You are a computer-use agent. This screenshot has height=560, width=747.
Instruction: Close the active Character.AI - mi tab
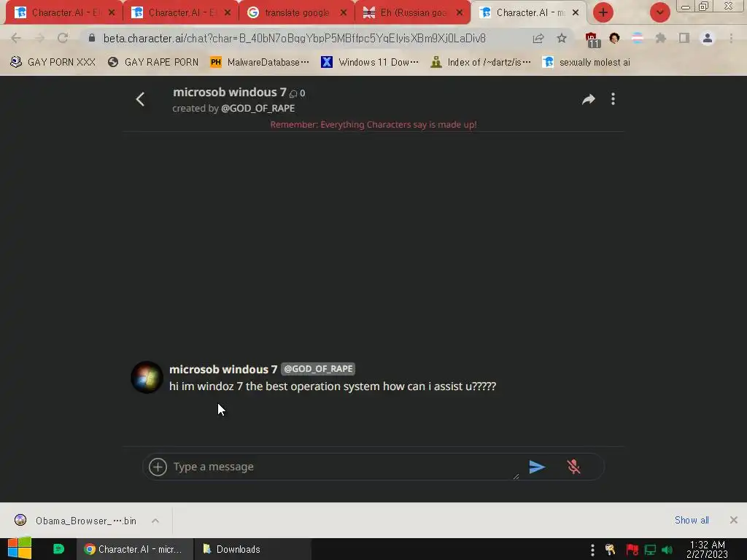576,13
